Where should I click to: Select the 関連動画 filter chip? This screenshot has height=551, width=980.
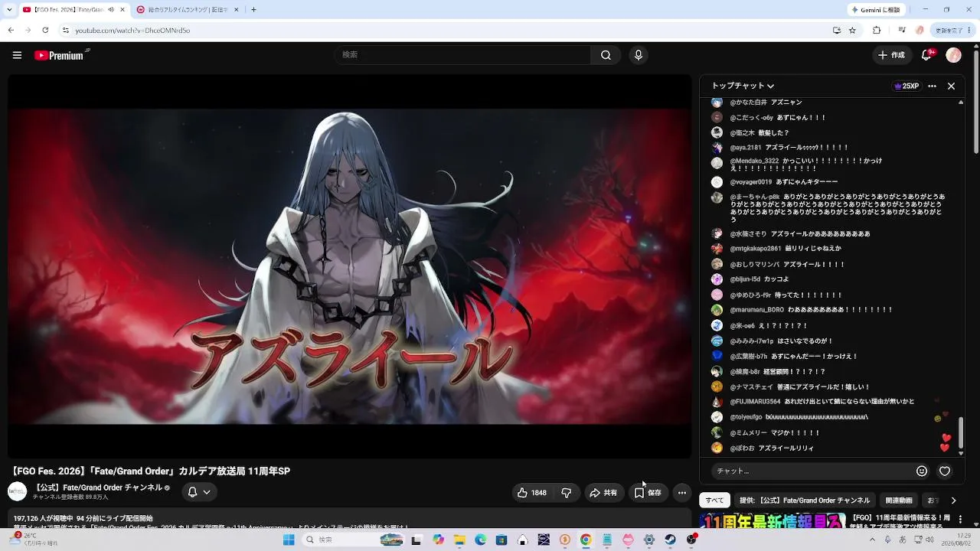(899, 500)
